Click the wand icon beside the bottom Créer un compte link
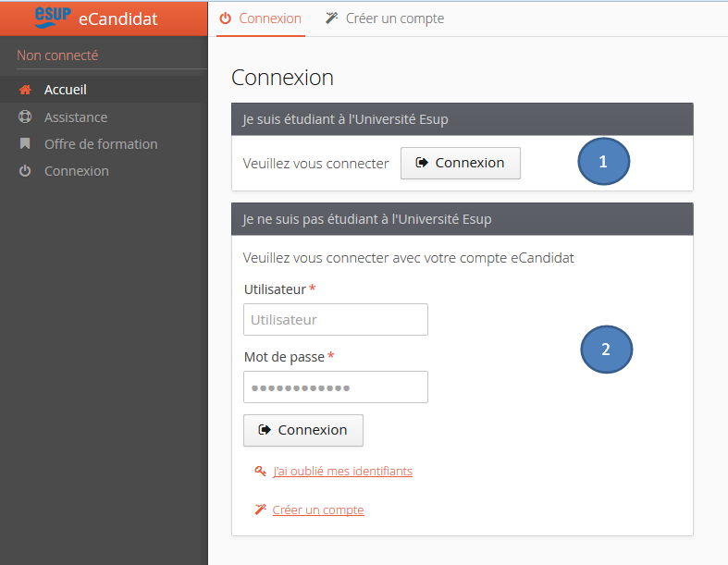Image resolution: width=728 pixels, height=565 pixels. pos(260,510)
